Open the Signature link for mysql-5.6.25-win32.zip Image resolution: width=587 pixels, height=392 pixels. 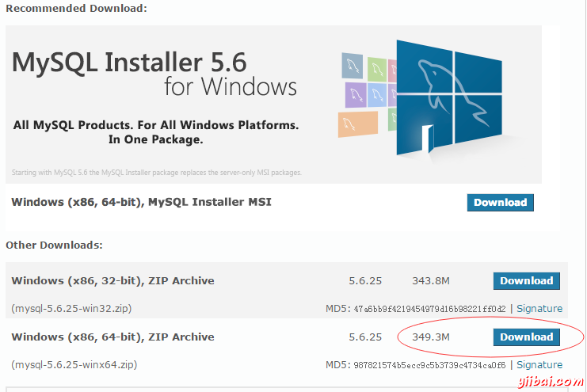pyautogui.click(x=539, y=308)
